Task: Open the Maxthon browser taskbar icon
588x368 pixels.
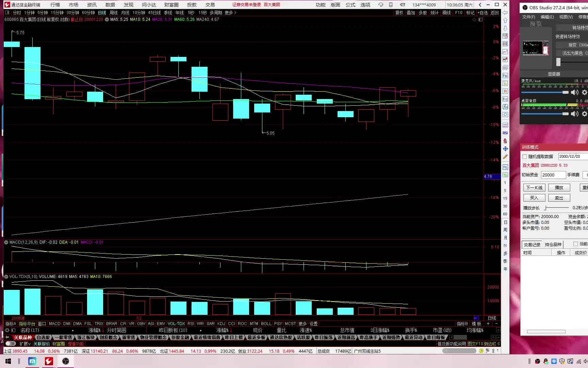Action: coord(32,361)
